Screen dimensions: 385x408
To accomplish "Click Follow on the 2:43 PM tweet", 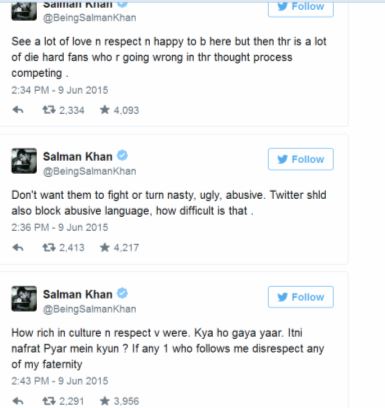I will (301, 297).
